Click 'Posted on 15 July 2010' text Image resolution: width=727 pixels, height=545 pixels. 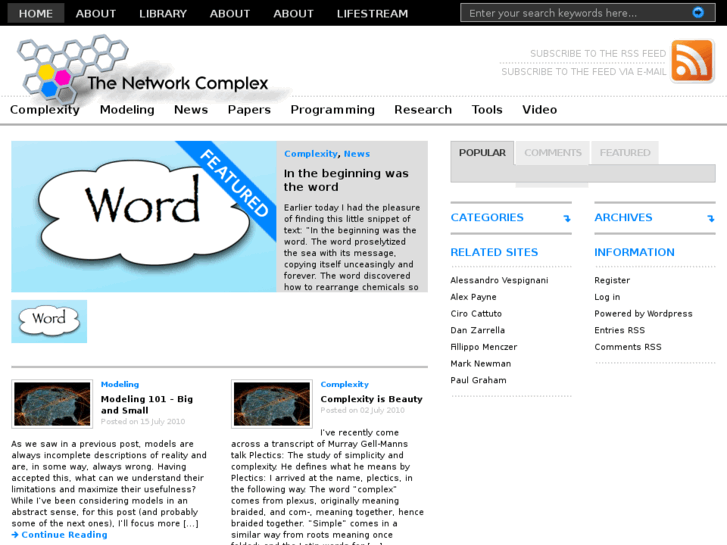pyautogui.click(x=143, y=421)
